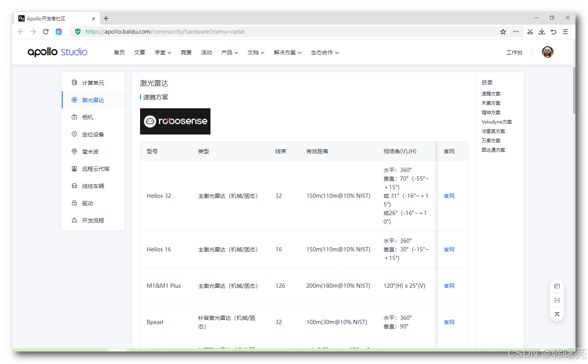Open 官网 link for Helios 16
This screenshot has height=364, width=588.
click(x=449, y=249)
